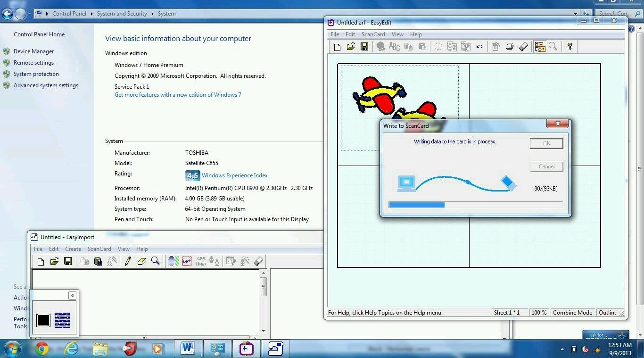Select the eraser tool in EasyImport
The height and width of the screenshot is (358, 644).
[x=141, y=261]
